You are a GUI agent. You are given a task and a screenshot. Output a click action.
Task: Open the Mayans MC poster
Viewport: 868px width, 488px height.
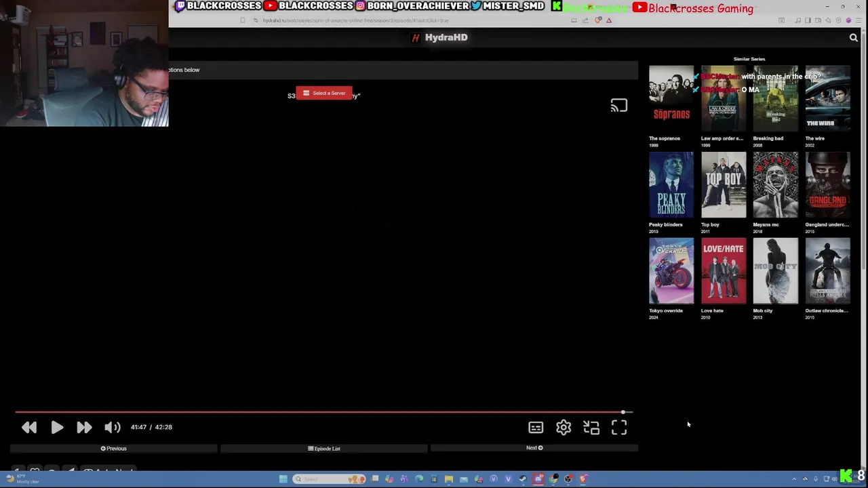[776, 184]
